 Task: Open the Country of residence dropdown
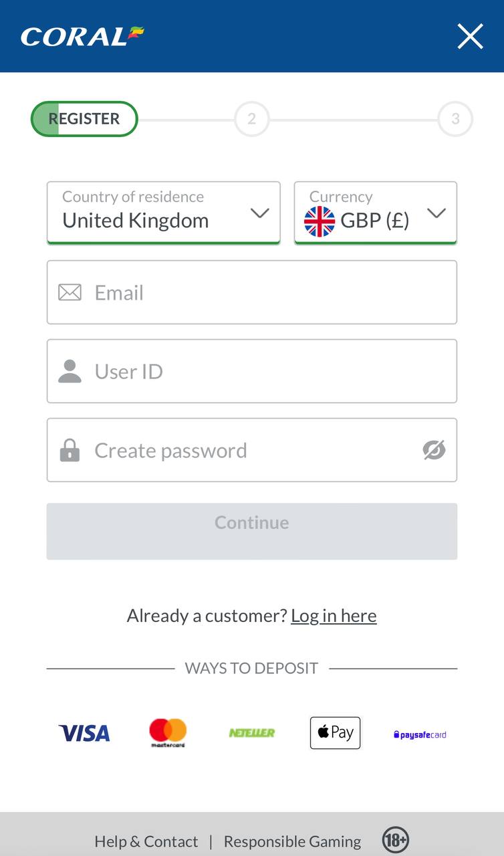(x=164, y=213)
